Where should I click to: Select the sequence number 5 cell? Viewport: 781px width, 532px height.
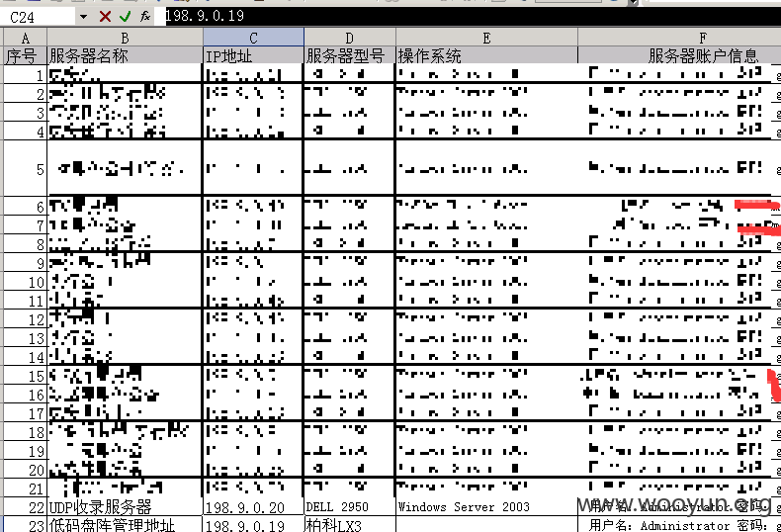[26, 168]
